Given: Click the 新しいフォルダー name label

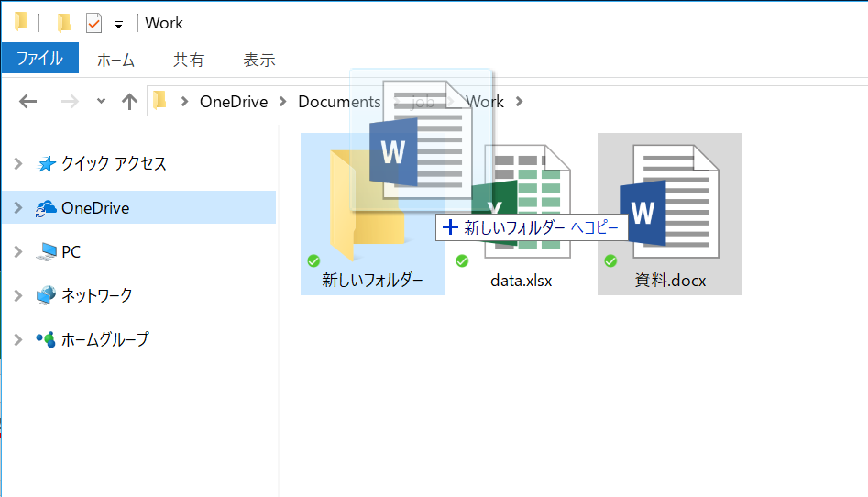Looking at the screenshot, I should pos(372,280).
